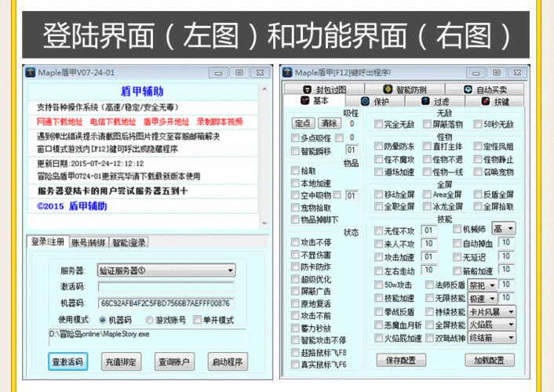Click the 定点 button
The image size is (554, 392).
303,123
